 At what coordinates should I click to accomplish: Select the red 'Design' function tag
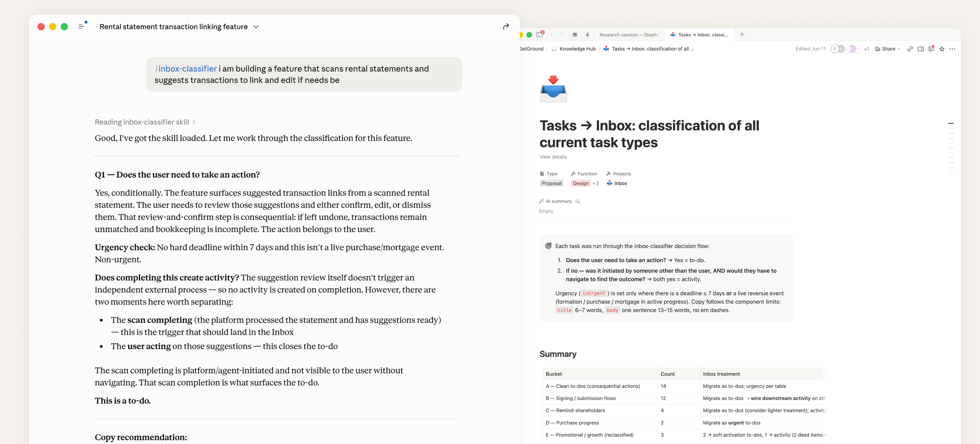coord(581,183)
